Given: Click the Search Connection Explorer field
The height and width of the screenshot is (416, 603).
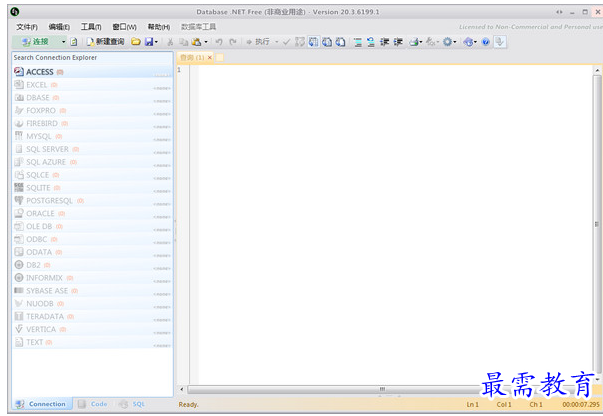Looking at the screenshot, I should pyautogui.click(x=92, y=57).
